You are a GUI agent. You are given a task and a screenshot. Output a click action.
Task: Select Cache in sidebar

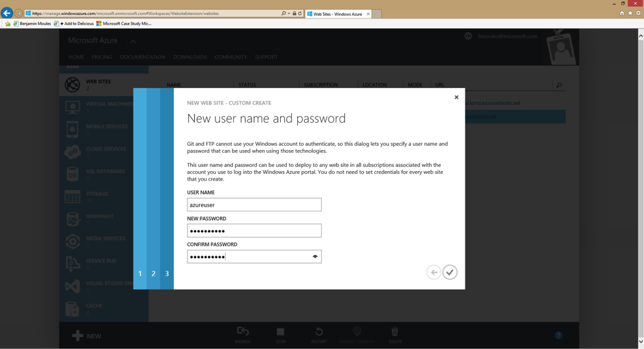click(x=104, y=308)
